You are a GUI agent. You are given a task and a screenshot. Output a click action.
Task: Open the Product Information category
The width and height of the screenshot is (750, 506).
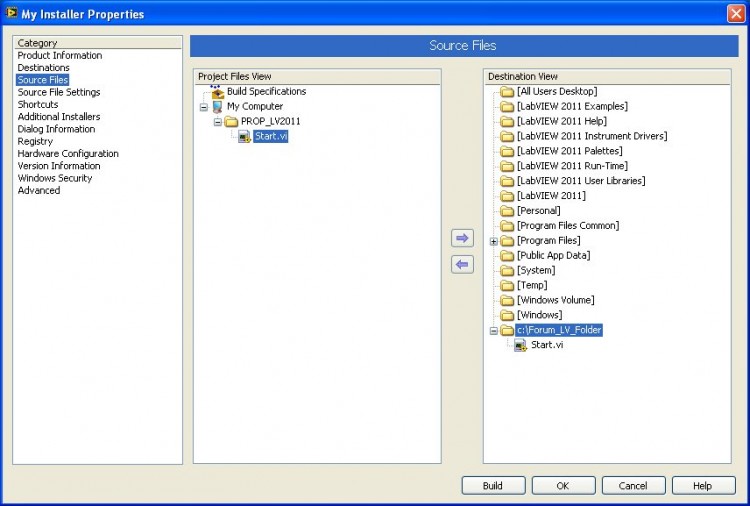[x=60, y=55]
